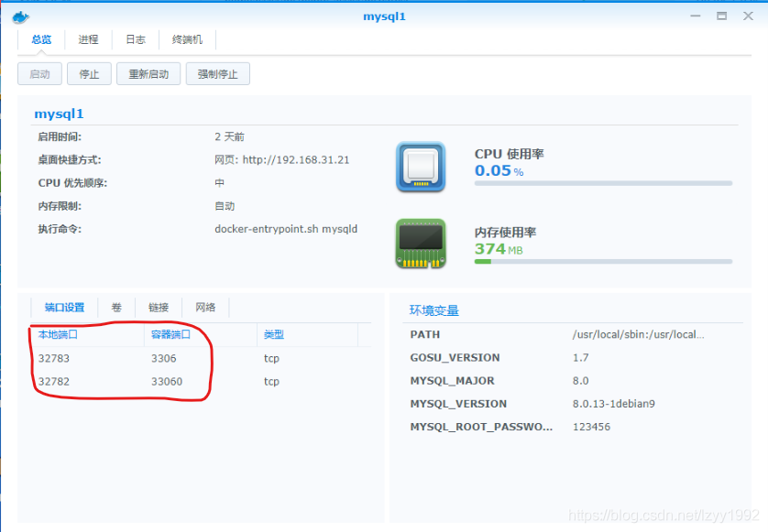Viewport: 768px width, 532px height.
Task: Click the 374 MB memory value
Action: [x=499, y=249]
